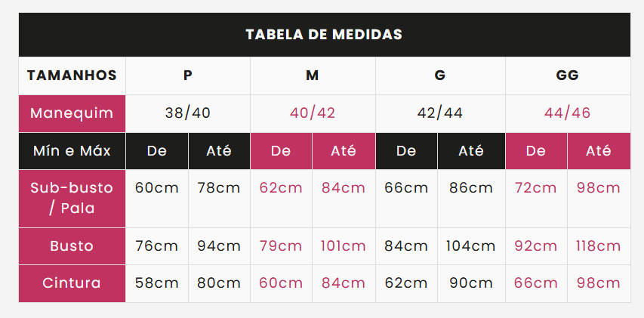Click the P size column header

(188, 76)
